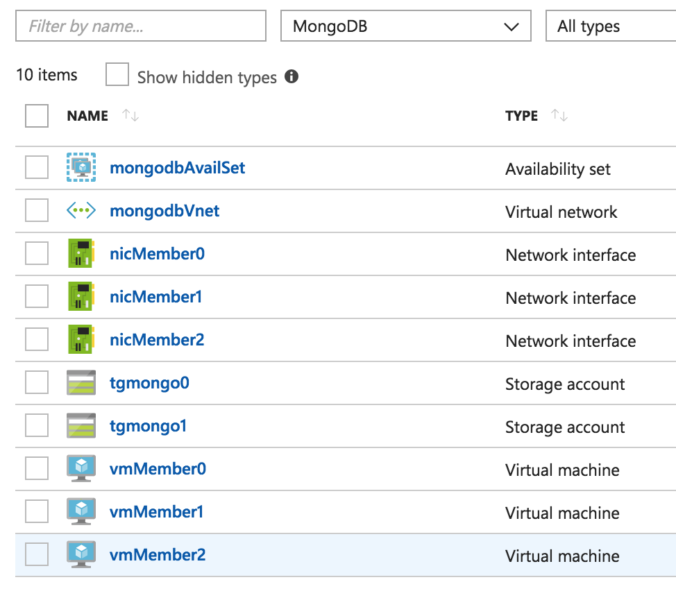Open the mongodbVnet resource link
The height and width of the screenshot is (616, 676).
[164, 211]
